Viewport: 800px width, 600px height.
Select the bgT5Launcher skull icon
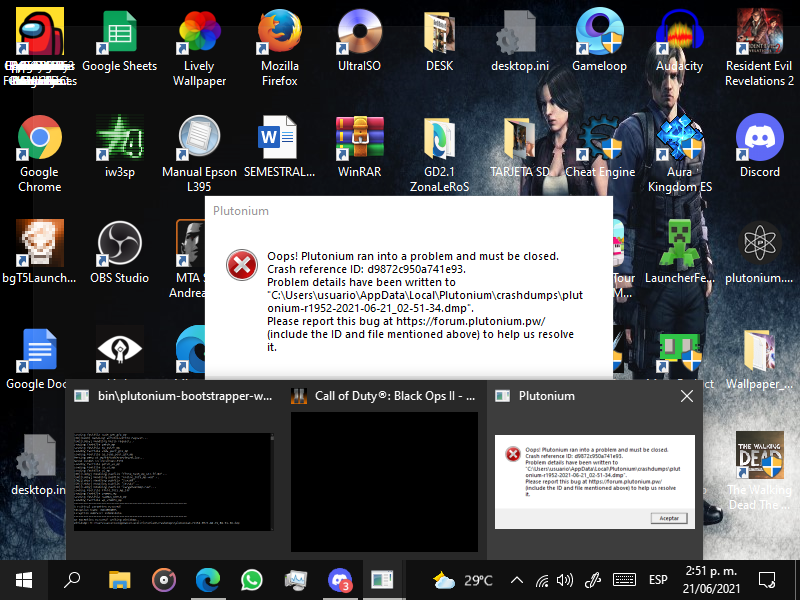39,252
